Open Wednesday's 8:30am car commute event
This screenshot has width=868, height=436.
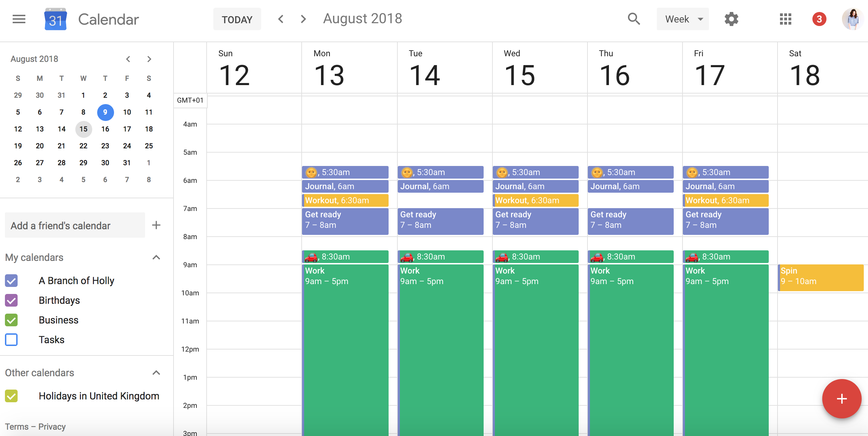pyautogui.click(x=535, y=257)
